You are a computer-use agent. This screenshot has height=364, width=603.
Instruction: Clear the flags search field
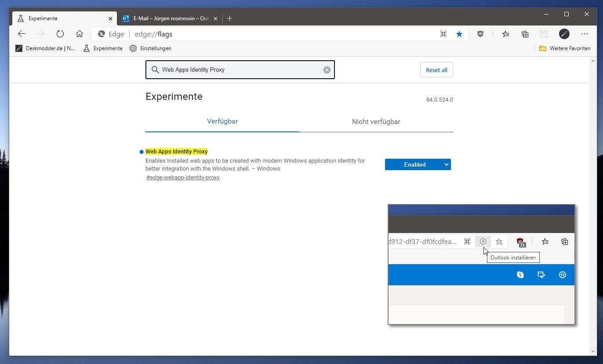pos(327,69)
